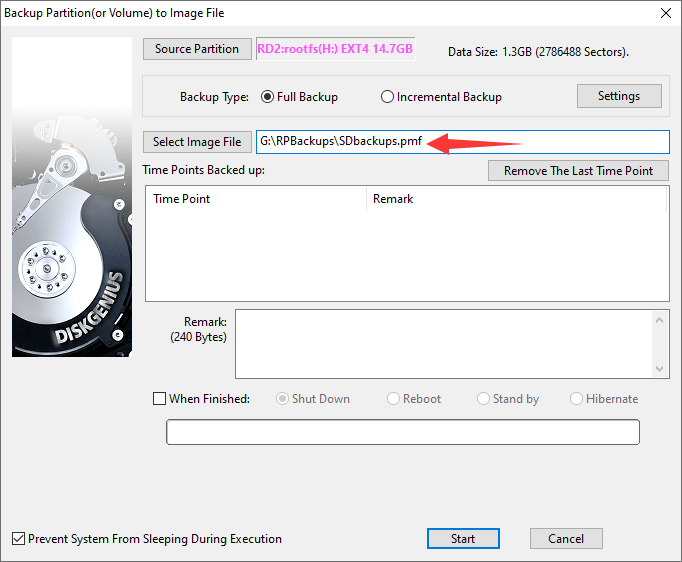
Task: Start the partition backup
Action: pyautogui.click(x=463, y=539)
